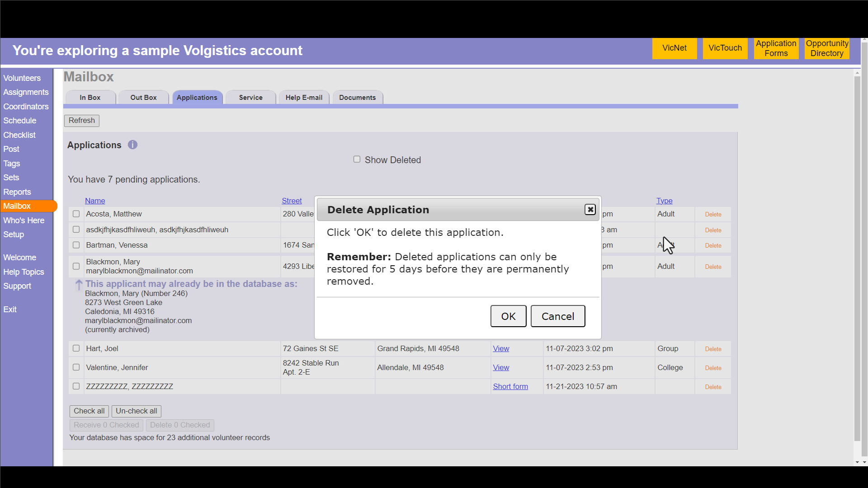Confirm deletion by pressing OK

coord(508,316)
